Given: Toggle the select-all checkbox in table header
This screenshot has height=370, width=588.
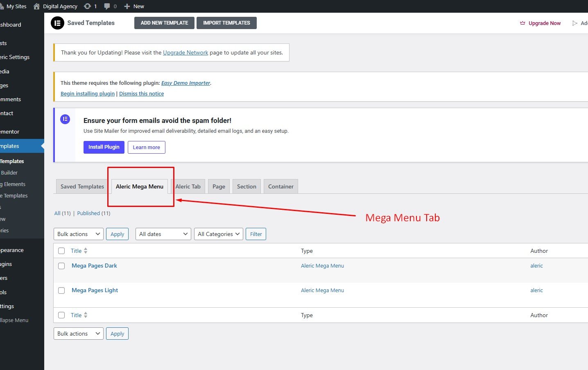Looking at the screenshot, I should tap(61, 251).
